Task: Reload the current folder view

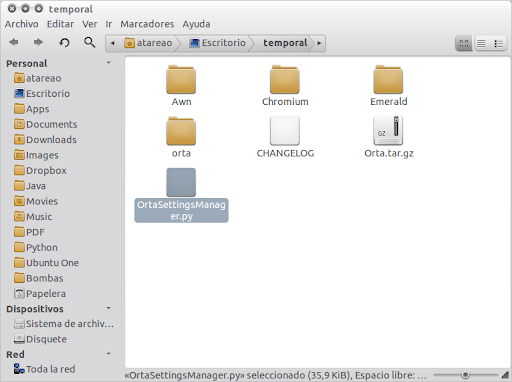Action: click(64, 42)
